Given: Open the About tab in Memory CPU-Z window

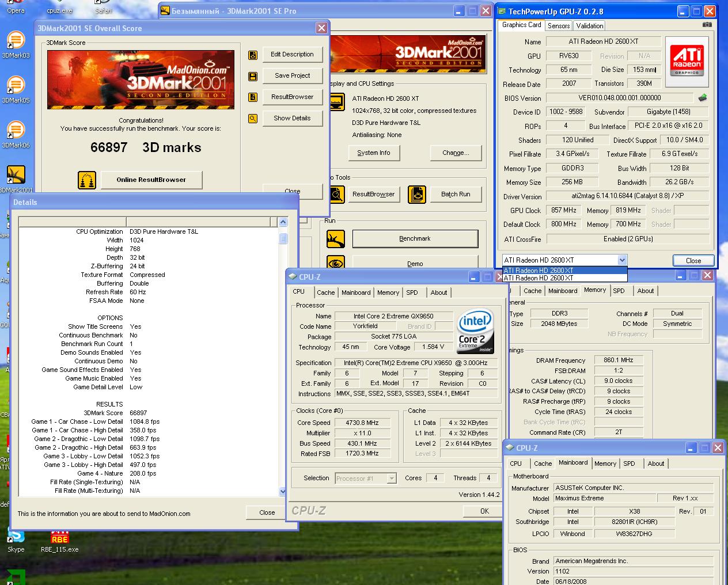Looking at the screenshot, I should [x=645, y=291].
